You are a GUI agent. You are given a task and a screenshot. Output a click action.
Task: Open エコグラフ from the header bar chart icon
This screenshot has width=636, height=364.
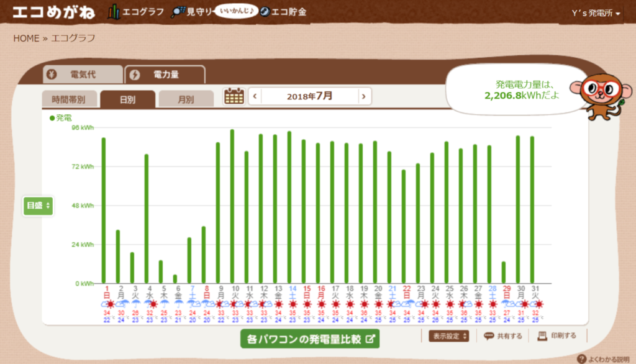pos(115,11)
